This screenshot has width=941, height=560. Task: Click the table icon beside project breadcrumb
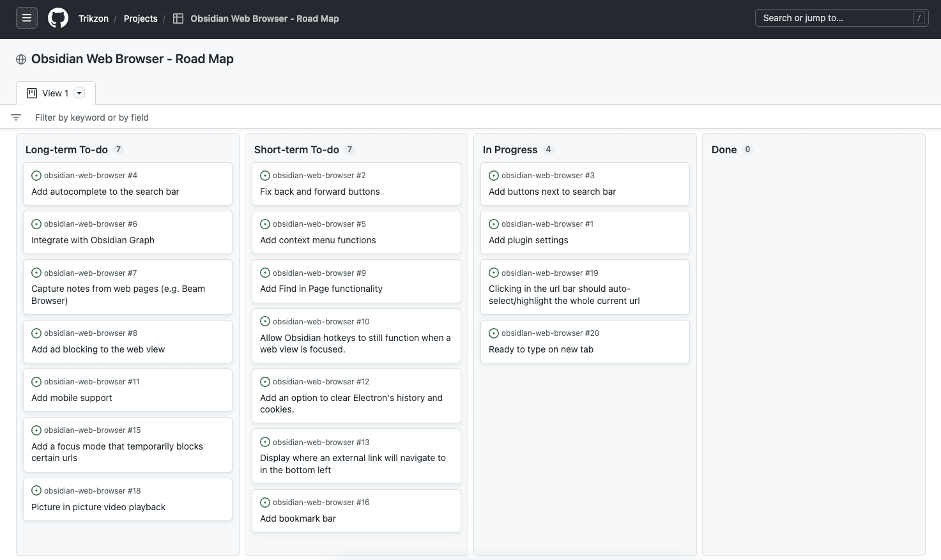[178, 19]
